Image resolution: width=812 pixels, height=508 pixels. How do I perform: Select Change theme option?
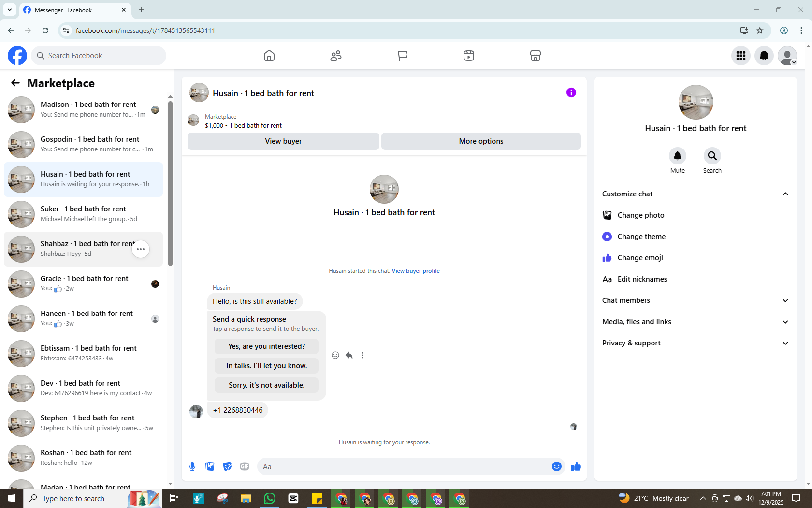click(x=696, y=237)
